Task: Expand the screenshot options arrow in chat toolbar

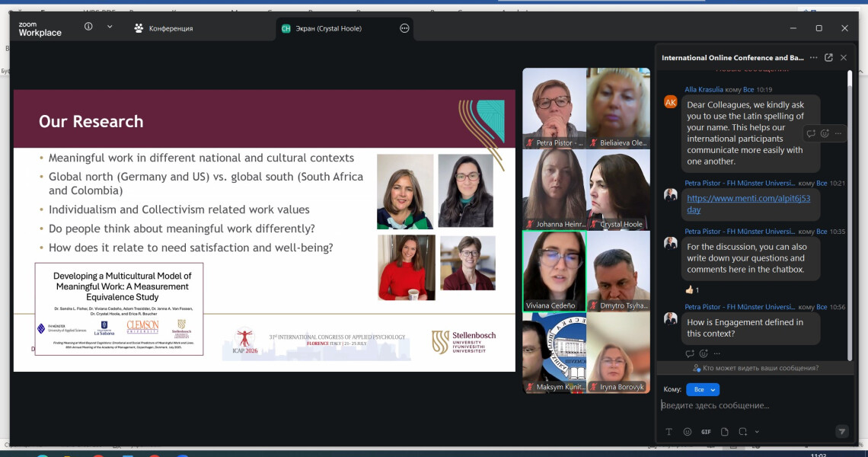Action: pyautogui.click(x=757, y=432)
